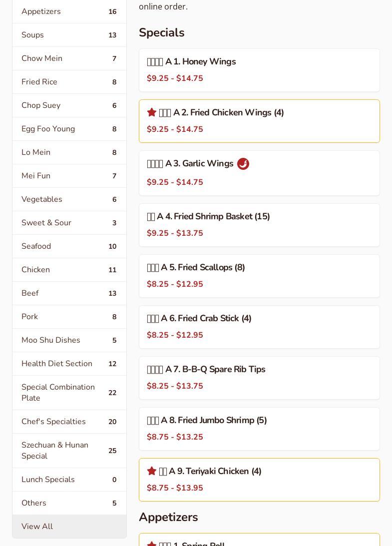Viewport: 392px width, 546px height.
Task: Jump to Health Diet Section
Action: [69, 364]
